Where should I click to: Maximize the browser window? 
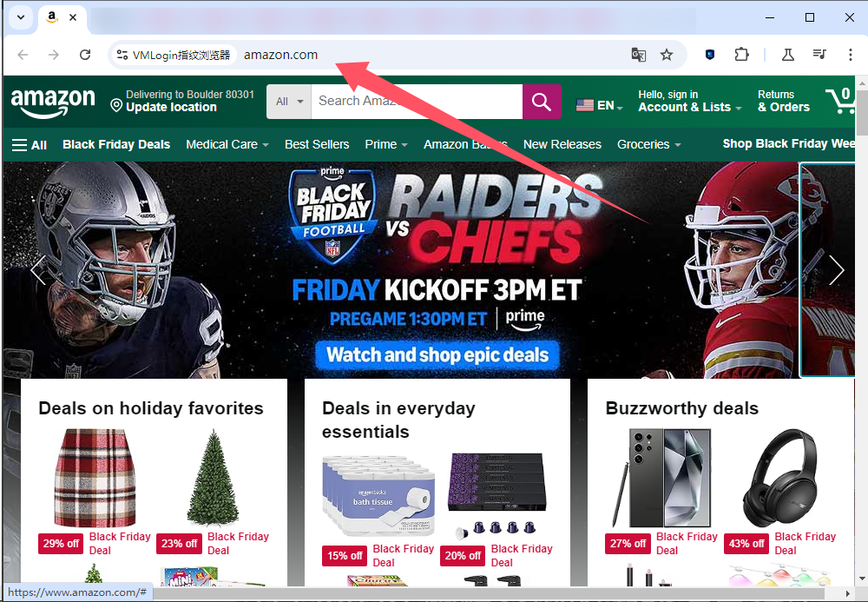click(809, 17)
